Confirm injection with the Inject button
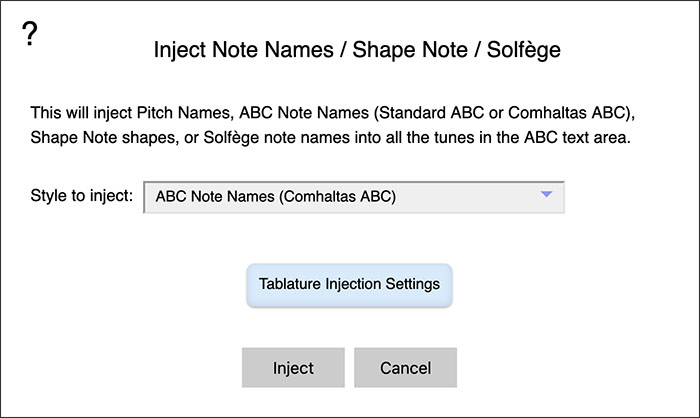The image size is (700, 418). click(293, 368)
